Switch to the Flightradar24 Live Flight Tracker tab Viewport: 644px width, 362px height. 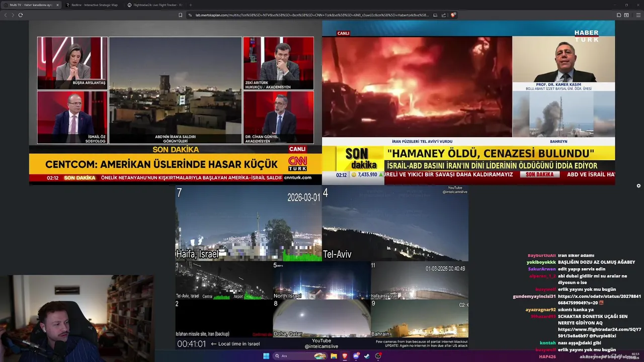pos(154,5)
